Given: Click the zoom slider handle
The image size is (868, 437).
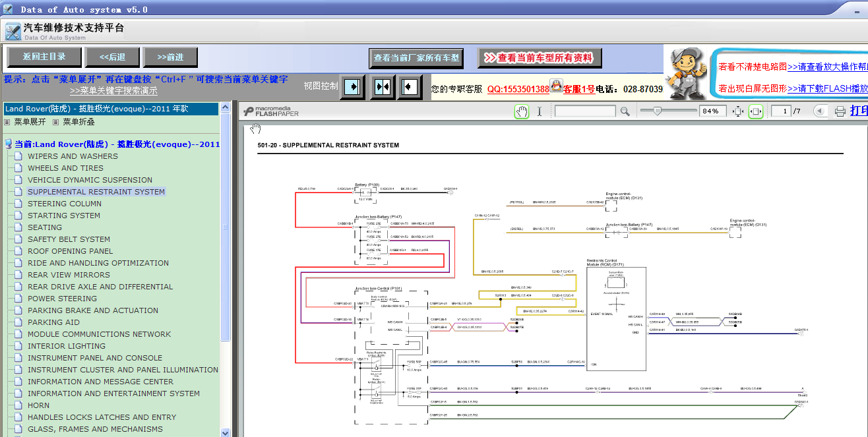Looking at the screenshot, I should (657, 111).
